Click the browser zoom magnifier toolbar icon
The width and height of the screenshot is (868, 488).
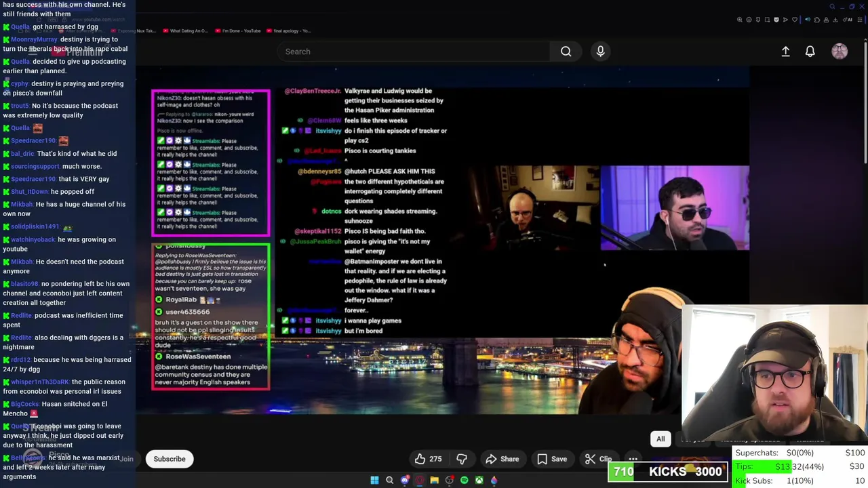[x=740, y=20]
